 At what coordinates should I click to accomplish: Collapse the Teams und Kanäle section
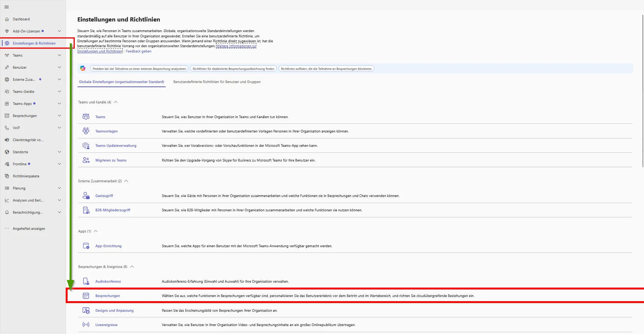pos(116,102)
